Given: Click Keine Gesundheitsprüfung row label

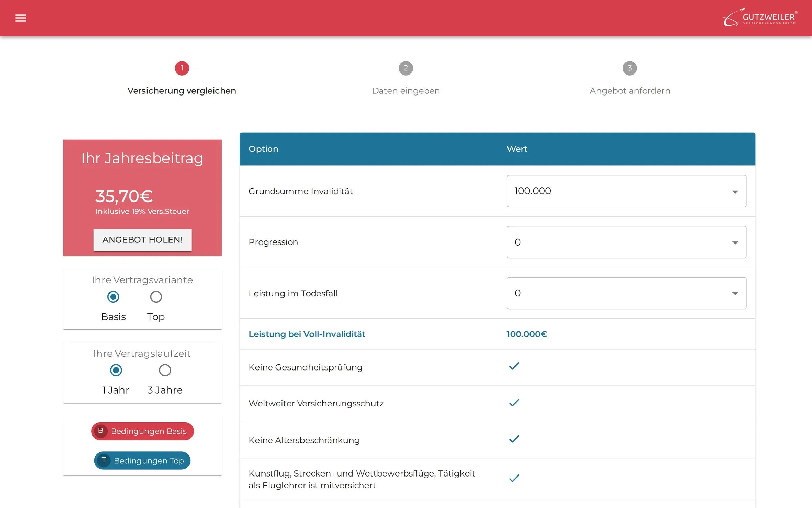Looking at the screenshot, I should tap(306, 367).
